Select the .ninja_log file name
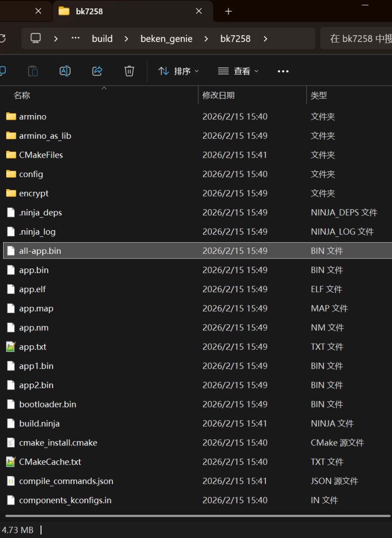This screenshot has width=392, height=538. click(x=37, y=232)
